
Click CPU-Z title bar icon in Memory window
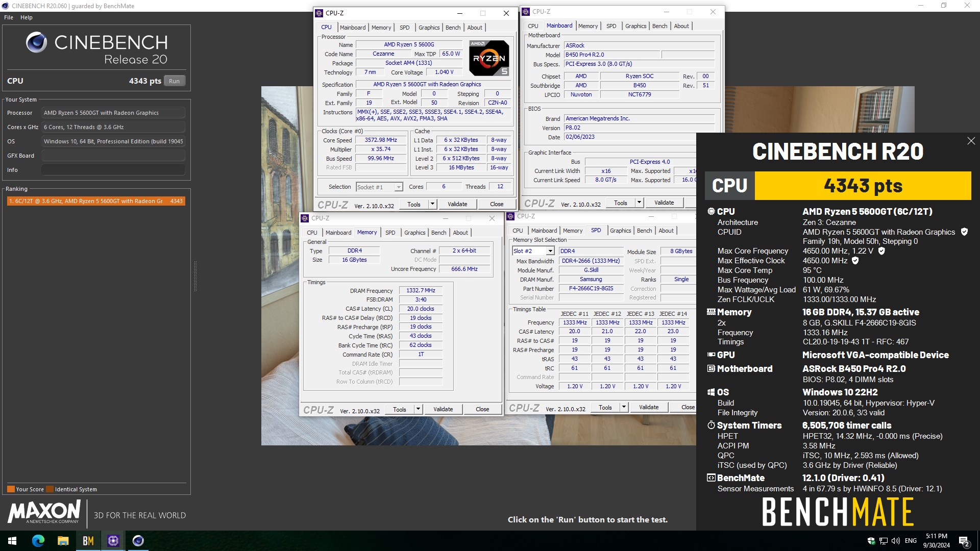point(305,218)
